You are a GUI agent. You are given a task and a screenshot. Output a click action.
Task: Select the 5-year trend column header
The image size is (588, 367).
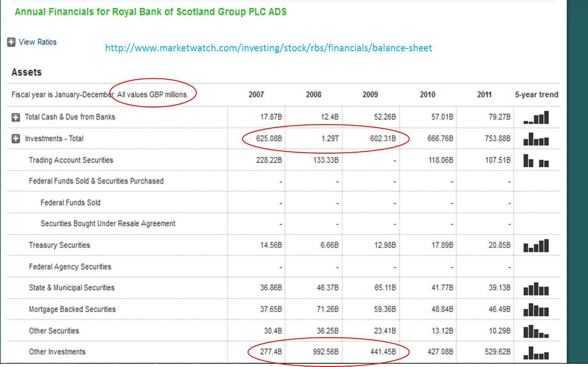pyautogui.click(x=536, y=95)
